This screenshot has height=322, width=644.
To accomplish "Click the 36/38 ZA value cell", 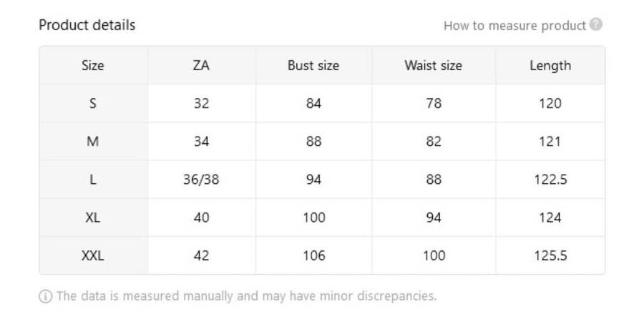I will [x=201, y=180].
